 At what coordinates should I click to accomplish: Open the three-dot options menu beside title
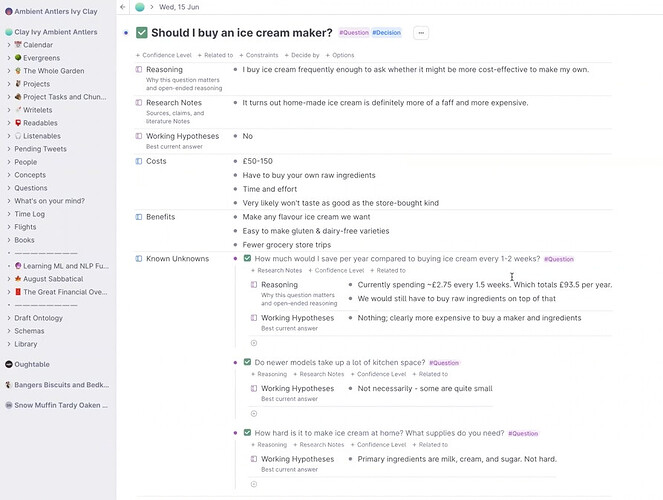pos(421,33)
